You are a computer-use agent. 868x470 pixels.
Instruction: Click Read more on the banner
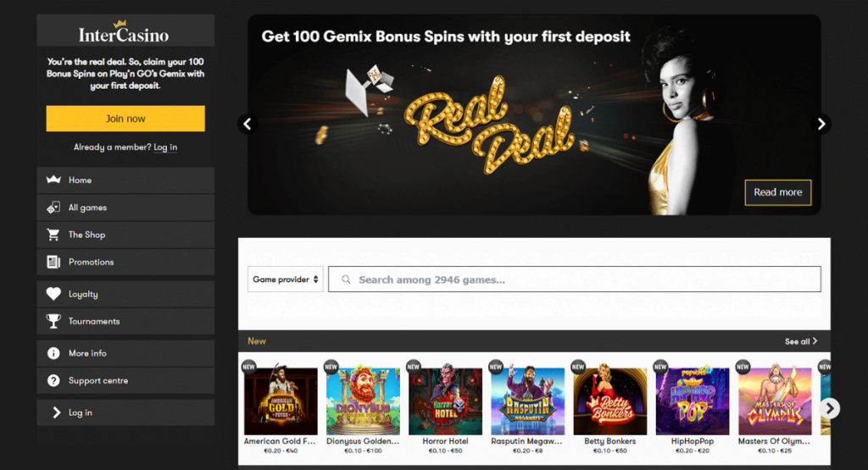778,192
